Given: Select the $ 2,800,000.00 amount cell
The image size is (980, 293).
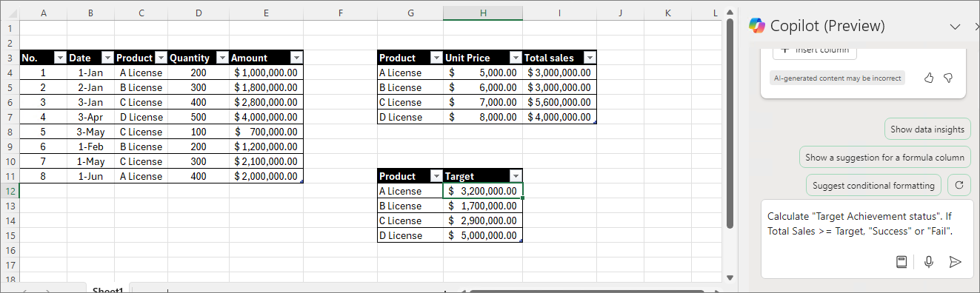Looking at the screenshot, I should pyautogui.click(x=266, y=102).
